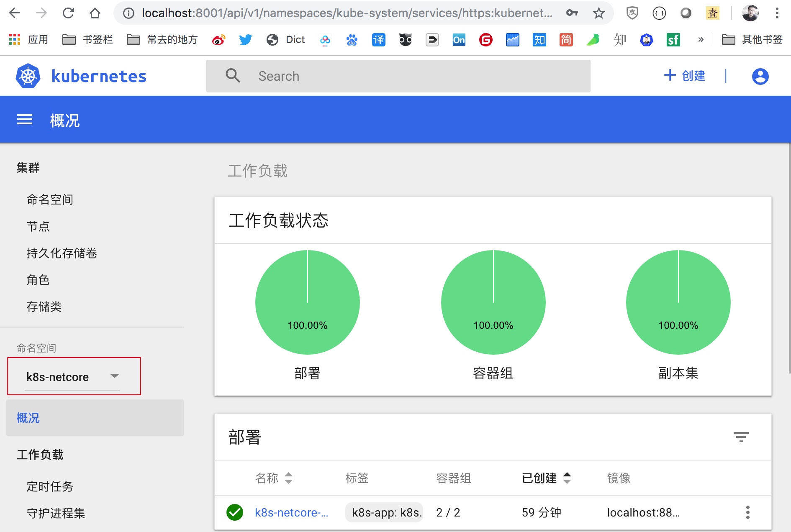Open the 常去的地方 bookmarks folder

[x=162, y=40]
